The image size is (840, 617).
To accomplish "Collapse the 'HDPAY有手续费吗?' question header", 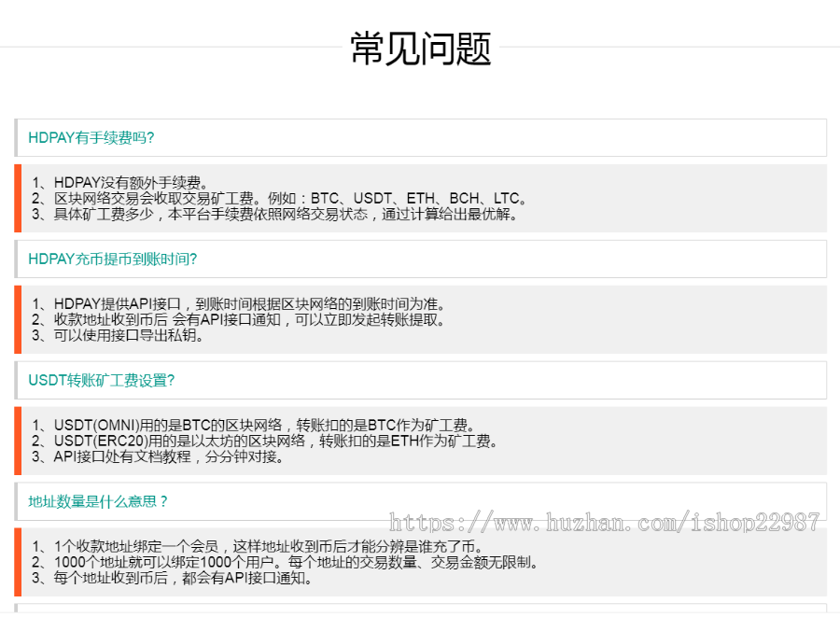I will tap(421, 137).
